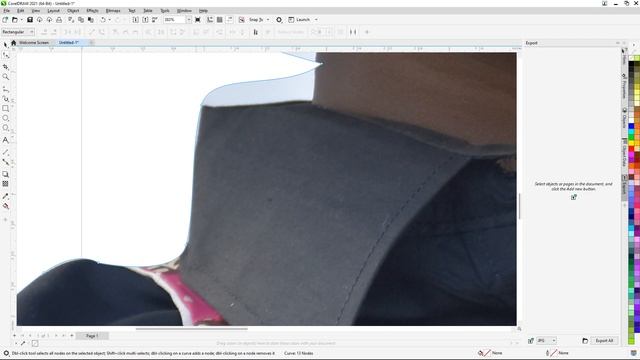The height and width of the screenshot is (360, 640).
Task: Toggle the show grid icon
Action: [220, 20]
